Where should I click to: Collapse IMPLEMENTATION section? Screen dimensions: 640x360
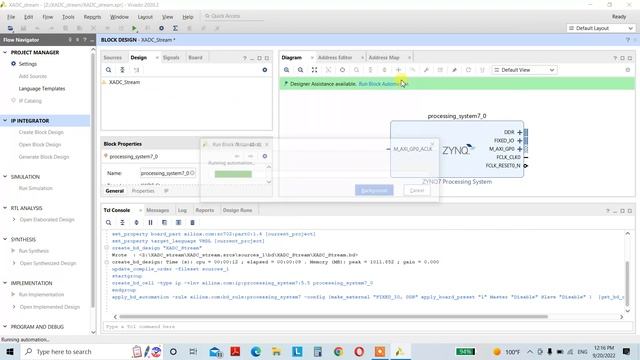(5, 283)
